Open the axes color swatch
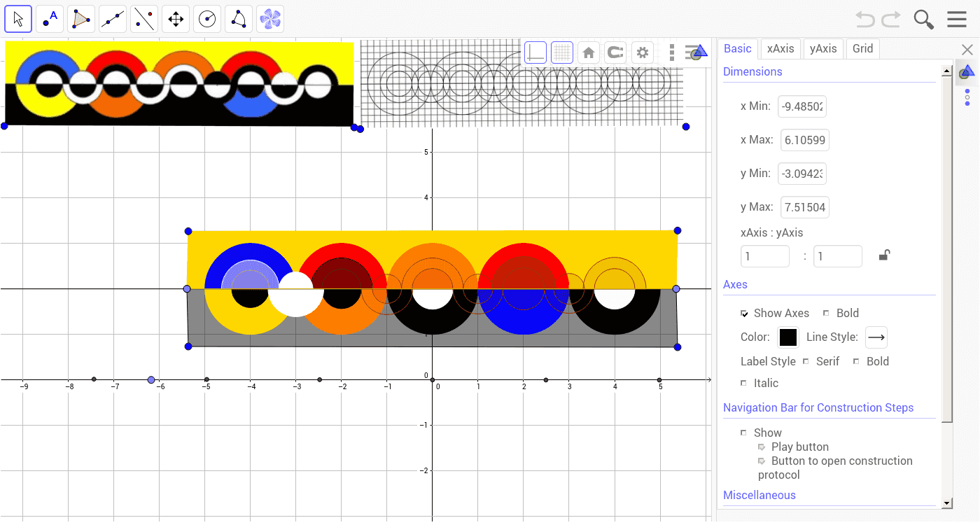 pos(788,337)
